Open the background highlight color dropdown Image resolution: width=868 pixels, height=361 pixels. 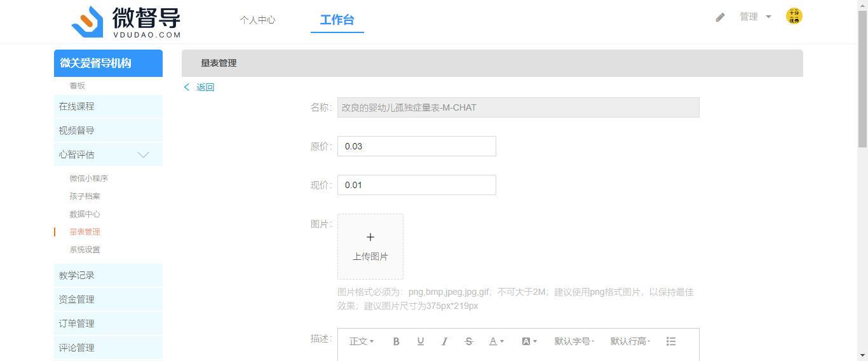[x=529, y=341]
